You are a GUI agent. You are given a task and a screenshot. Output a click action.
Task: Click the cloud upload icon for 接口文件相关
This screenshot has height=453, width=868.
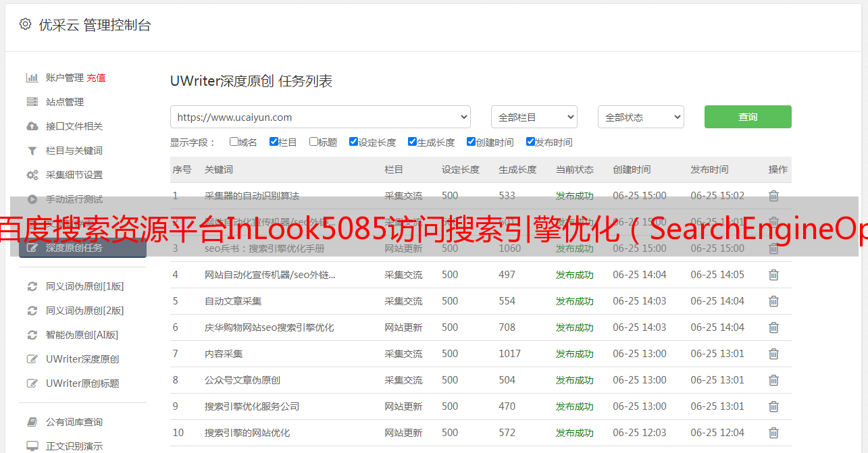[32, 126]
